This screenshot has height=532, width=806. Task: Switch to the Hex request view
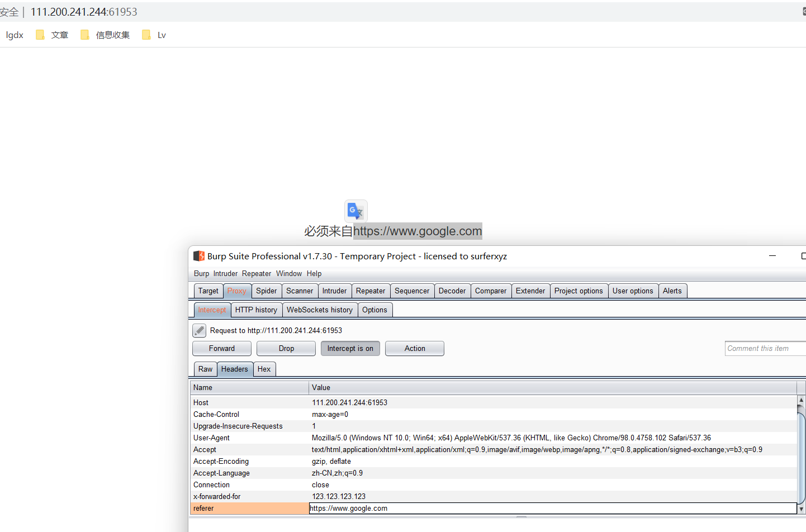point(264,369)
